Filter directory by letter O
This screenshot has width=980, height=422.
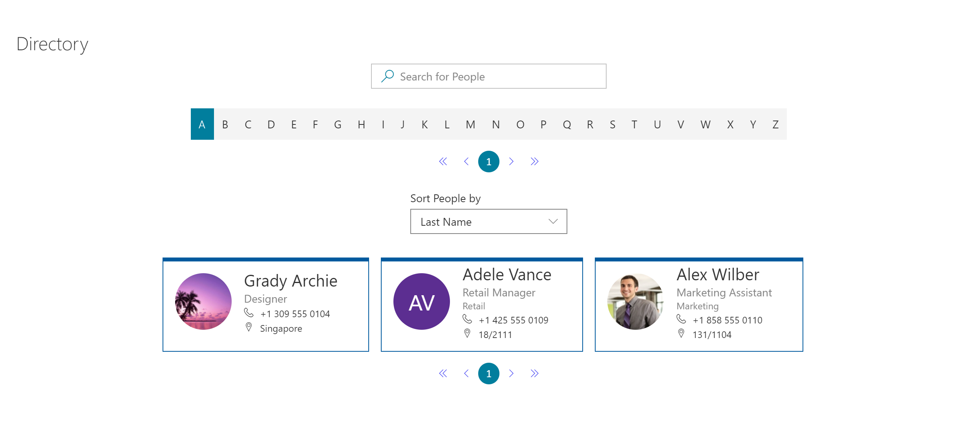click(x=520, y=124)
